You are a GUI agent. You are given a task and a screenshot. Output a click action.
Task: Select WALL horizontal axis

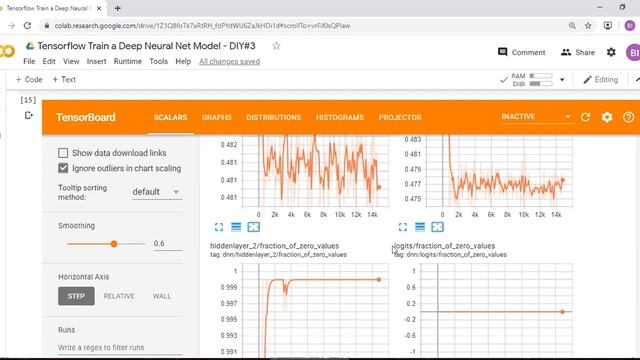(x=162, y=296)
